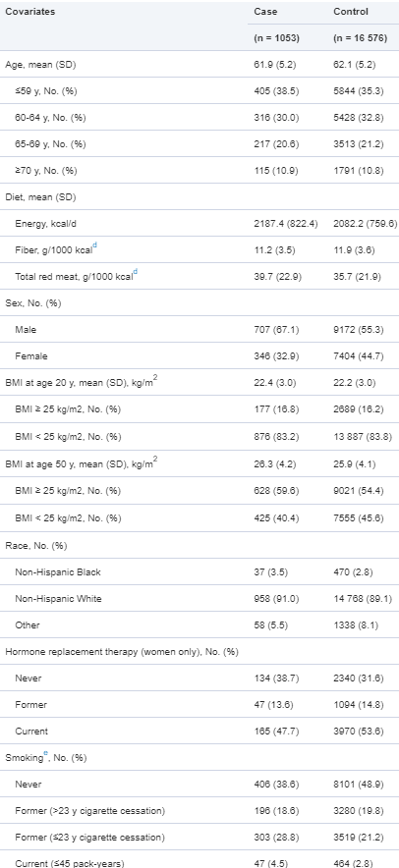The width and height of the screenshot is (399, 868).
Task: Select control value 7404 (44.7) for Female
Action: pos(359,356)
